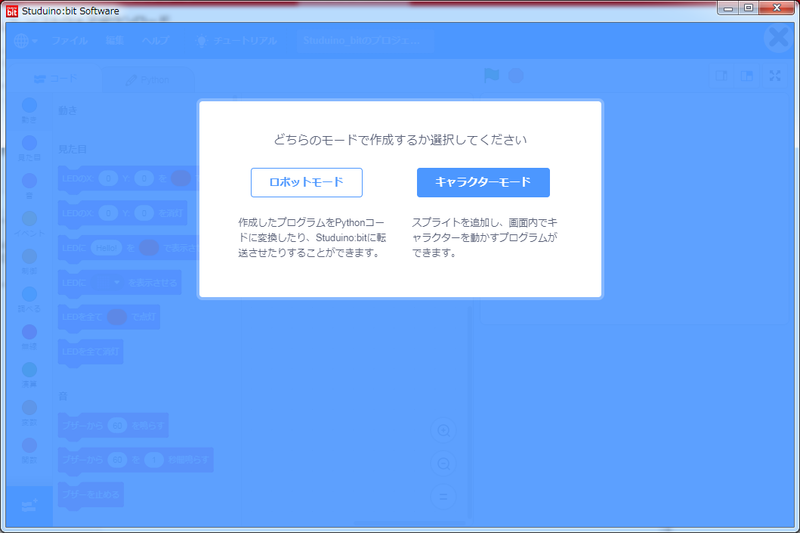Click the Hello! text input
The height and width of the screenshot is (533, 800).
(x=107, y=248)
